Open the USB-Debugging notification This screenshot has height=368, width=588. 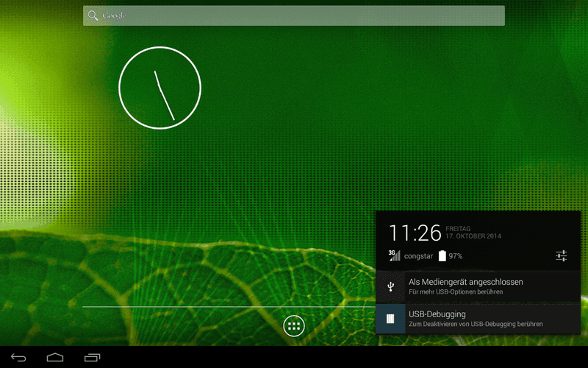[x=478, y=319]
